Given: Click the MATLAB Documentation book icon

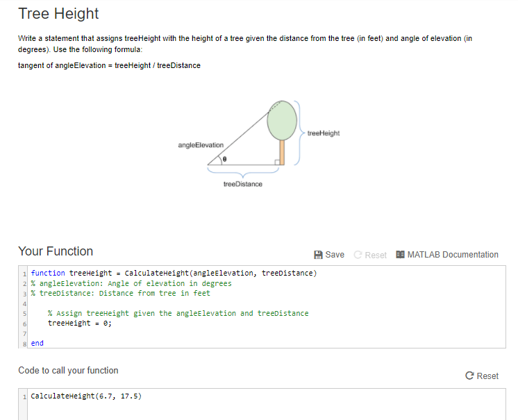Looking at the screenshot, I should pos(400,255).
